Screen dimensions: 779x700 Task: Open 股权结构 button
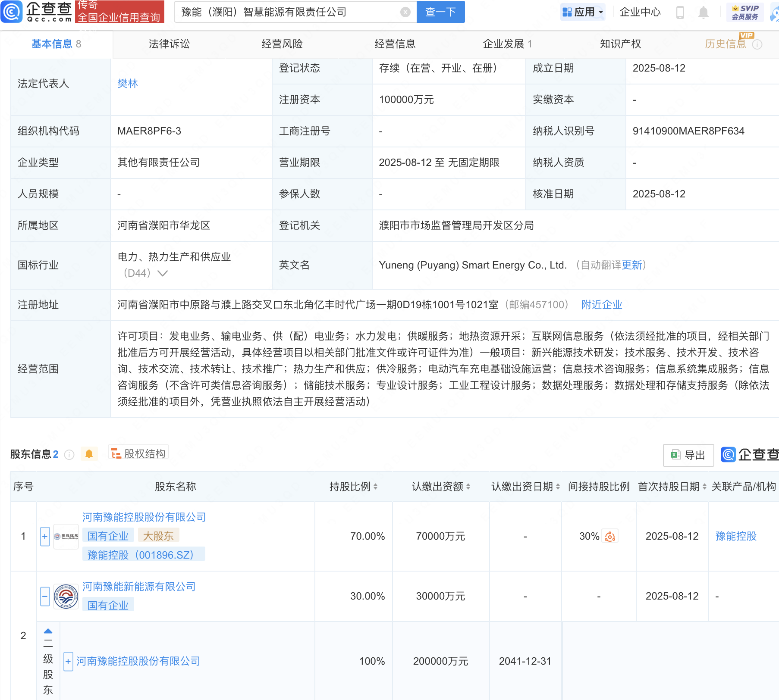click(138, 453)
